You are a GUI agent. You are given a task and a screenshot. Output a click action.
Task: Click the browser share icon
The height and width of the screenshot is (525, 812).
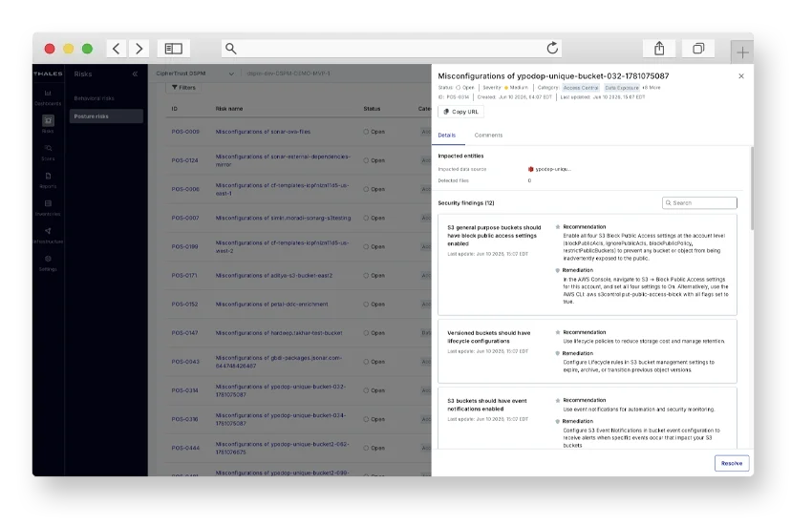pos(659,49)
